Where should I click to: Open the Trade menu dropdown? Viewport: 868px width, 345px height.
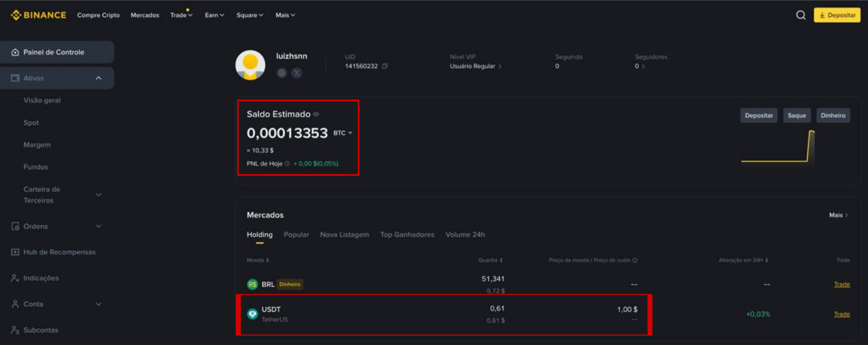(181, 15)
